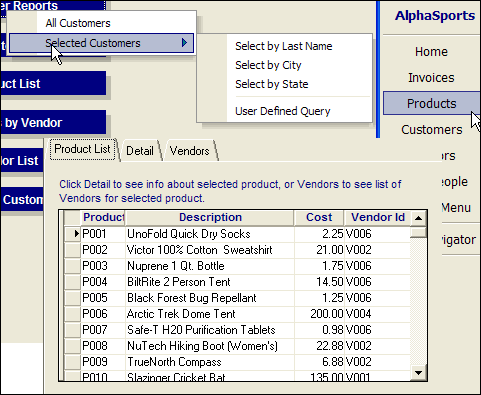Click the Cost column header
Image resolution: width=481 pixels, height=395 pixels.
(x=319, y=217)
